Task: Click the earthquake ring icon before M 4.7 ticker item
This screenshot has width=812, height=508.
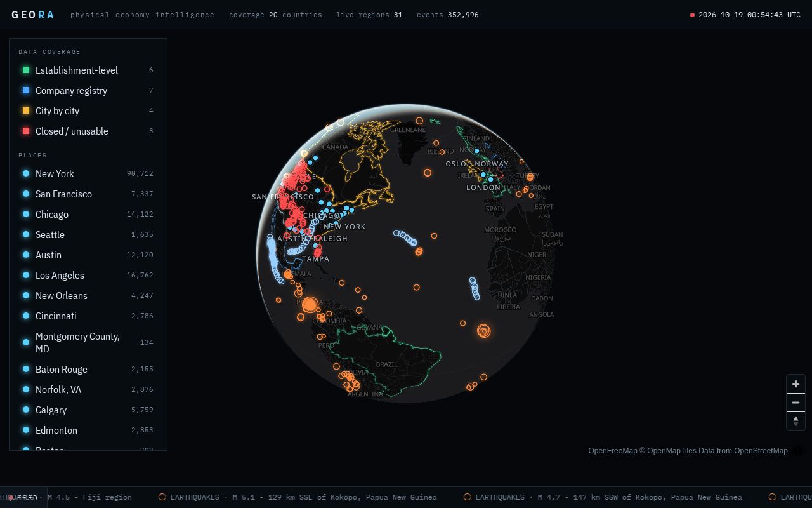Action: [x=468, y=497]
